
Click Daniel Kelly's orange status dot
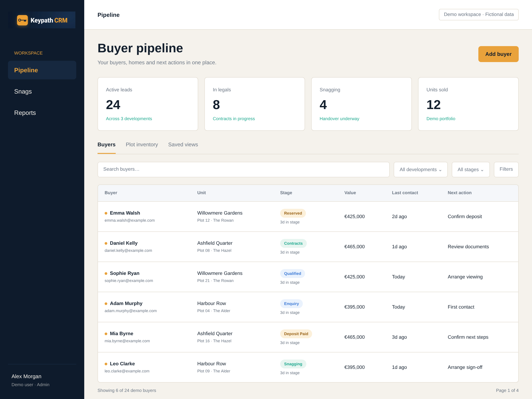pos(106,243)
